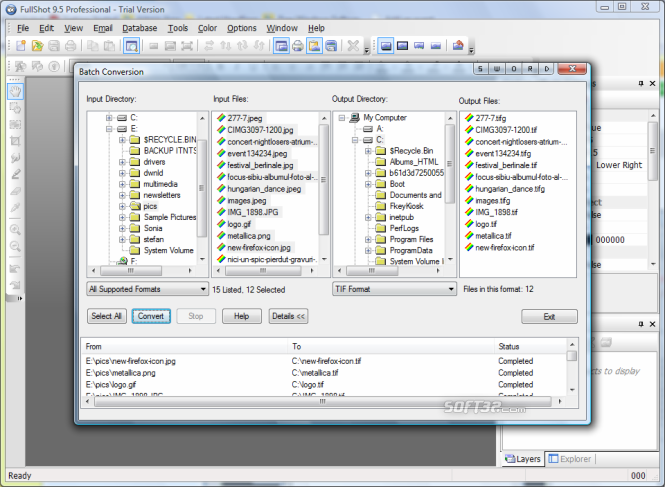Click the fit-to-window frame toolbar icon
The width and height of the screenshot is (665, 487).
pyautogui.click(x=187, y=45)
